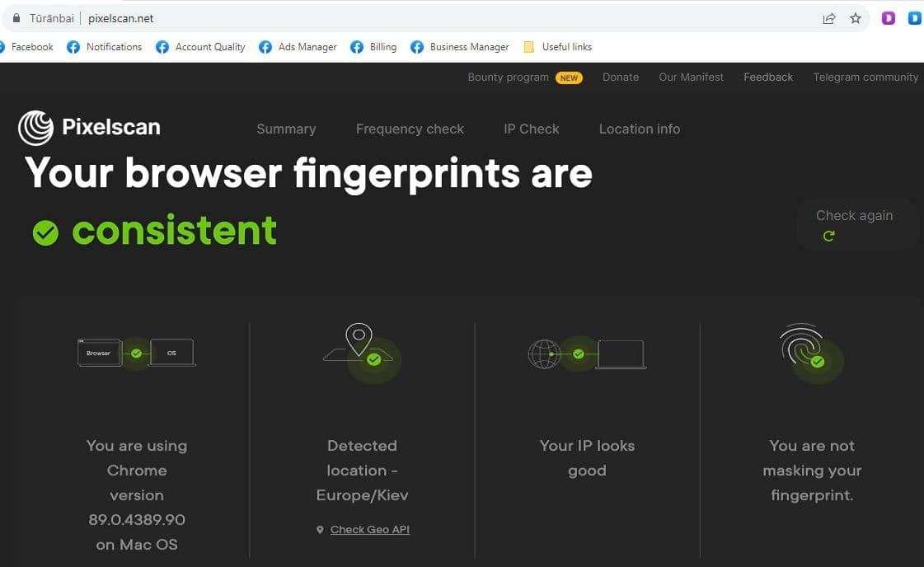Select the Location info tab
The image size is (924, 567).
point(640,129)
